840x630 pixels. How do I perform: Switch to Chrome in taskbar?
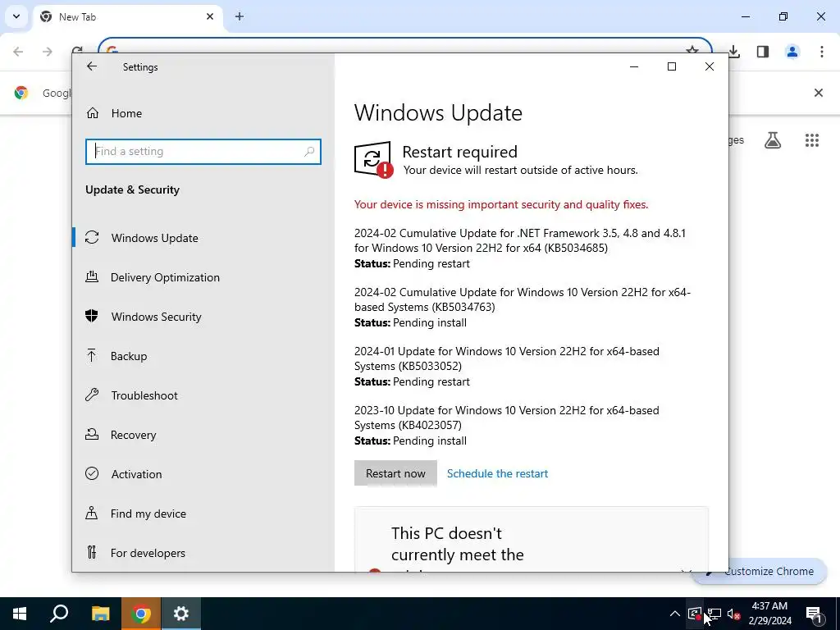click(x=141, y=614)
